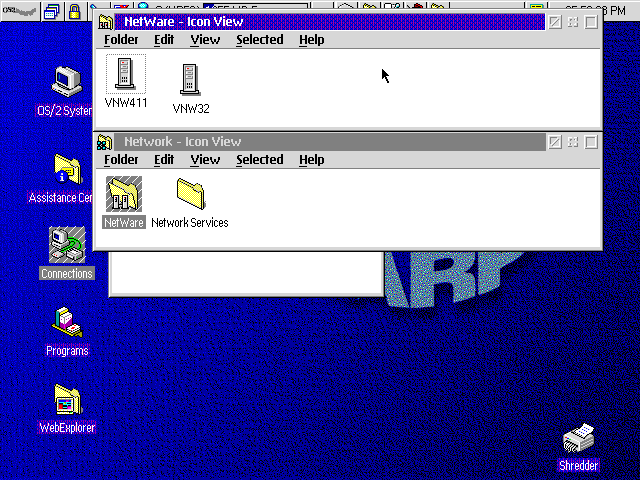The height and width of the screenshot is (480, 640).
Task: Click the Shredder label on desktop
Action: [x=578, y=465]
